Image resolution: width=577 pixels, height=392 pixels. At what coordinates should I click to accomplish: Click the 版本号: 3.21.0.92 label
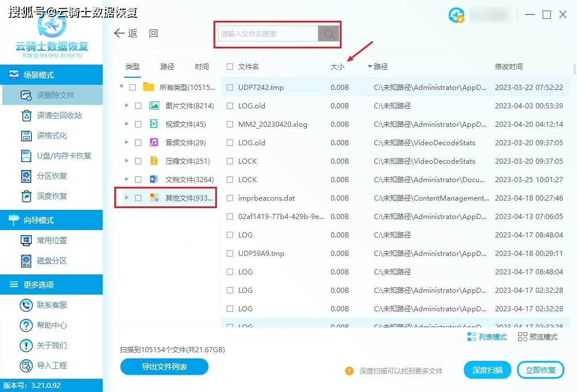[x=32, y=386]
